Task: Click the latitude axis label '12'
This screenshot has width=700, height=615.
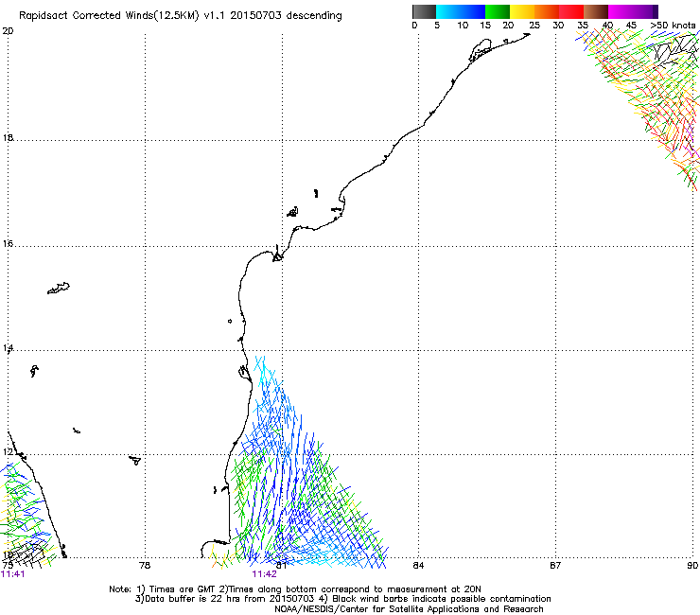Action: point(8,452)
